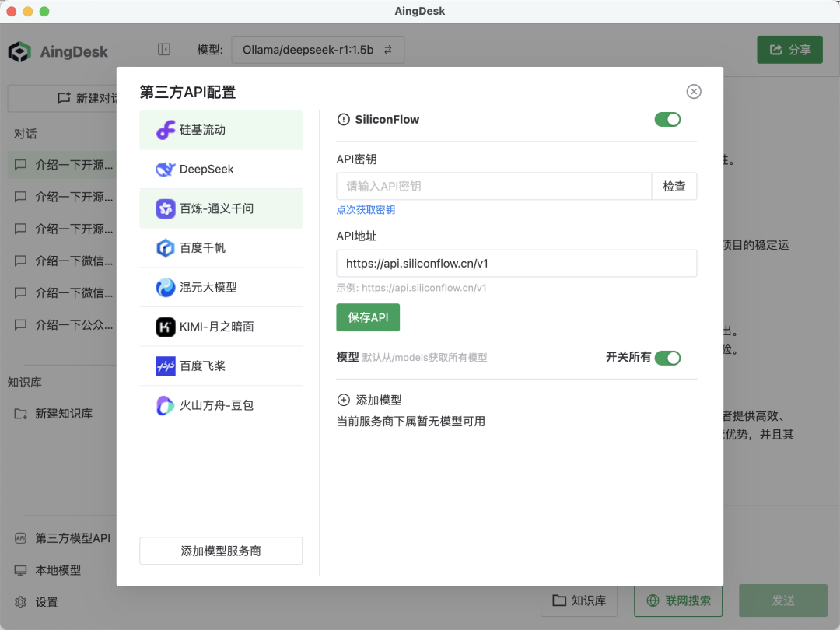Open the 点次获取密钥 link
The image size is (840, 630).
[x=366, y=210]
